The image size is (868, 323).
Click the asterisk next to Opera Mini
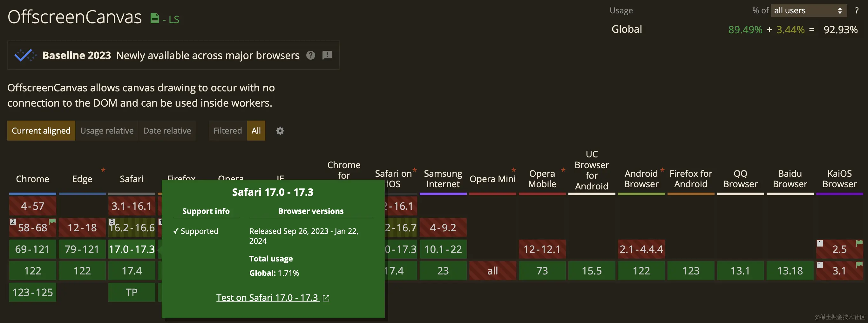point(513,170)
